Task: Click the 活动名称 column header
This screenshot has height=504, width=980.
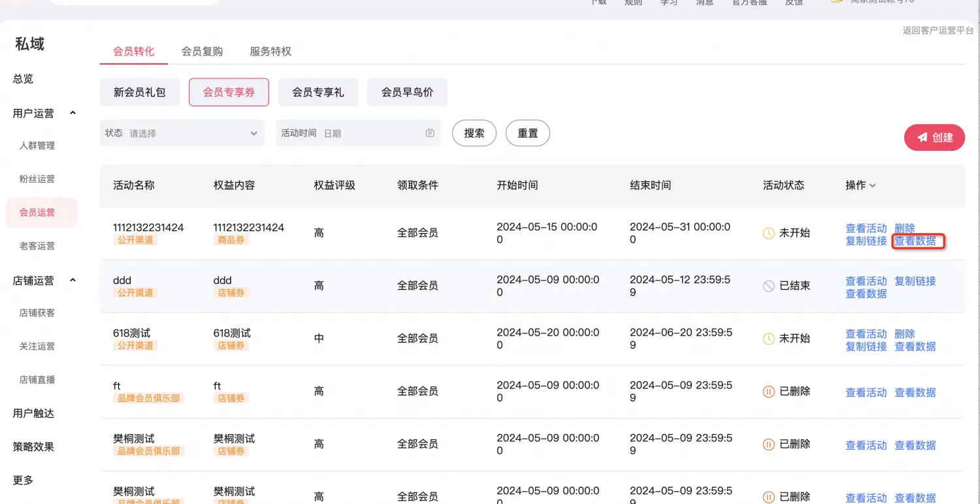Action: coord(134,185)
